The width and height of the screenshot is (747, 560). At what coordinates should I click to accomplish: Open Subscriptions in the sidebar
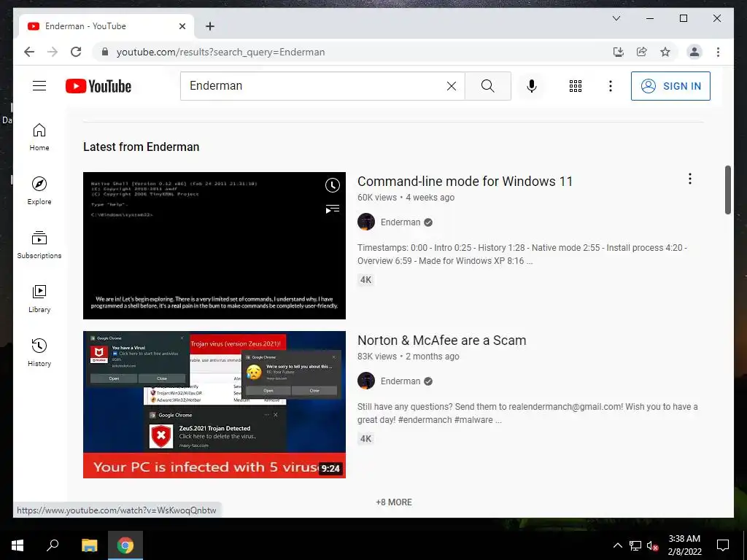pos(39,245)
